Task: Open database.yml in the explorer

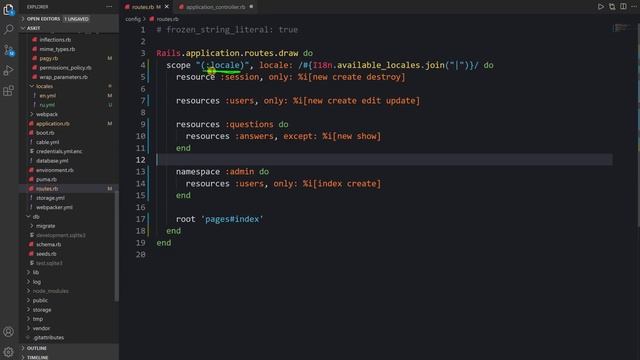Action: pyautogui.click(x=52, y=161)
